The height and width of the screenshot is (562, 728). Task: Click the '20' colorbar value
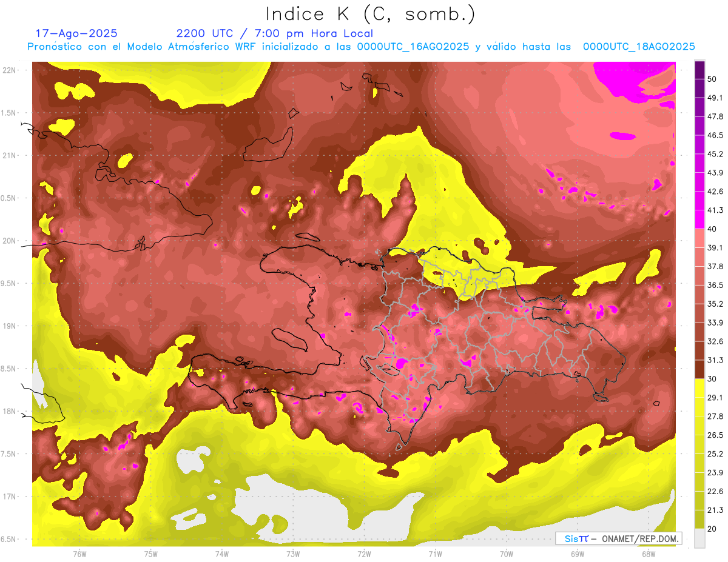coord(713,529)
